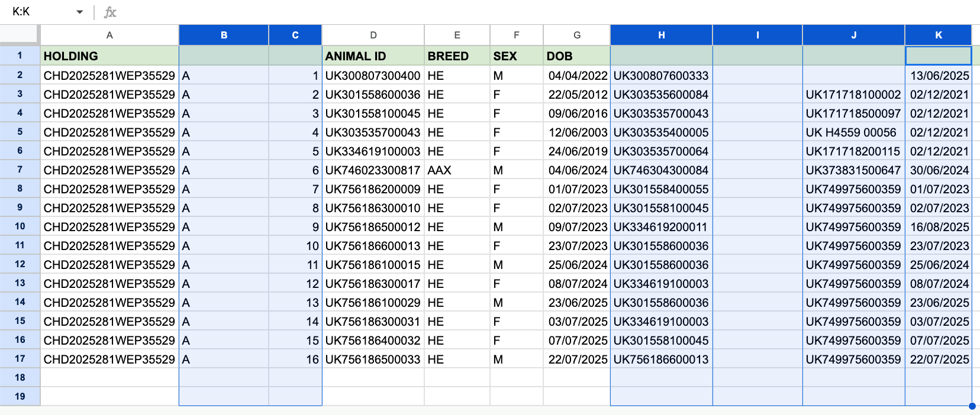Select row 12 header
Viewport: 980px width, 415px height.
tap(20, 264)
